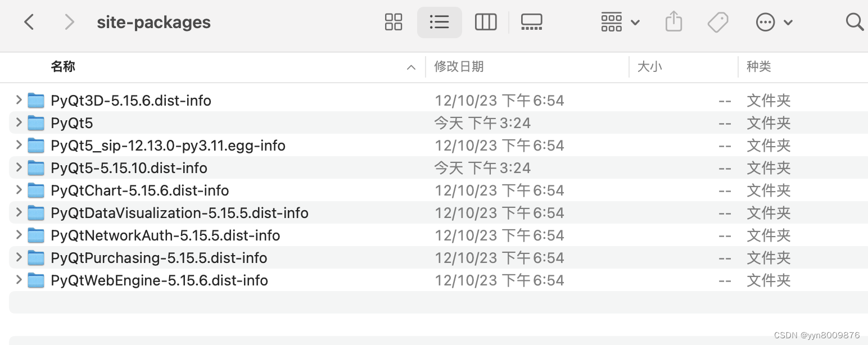Switch to icon grid view

(x=394, y=22)
